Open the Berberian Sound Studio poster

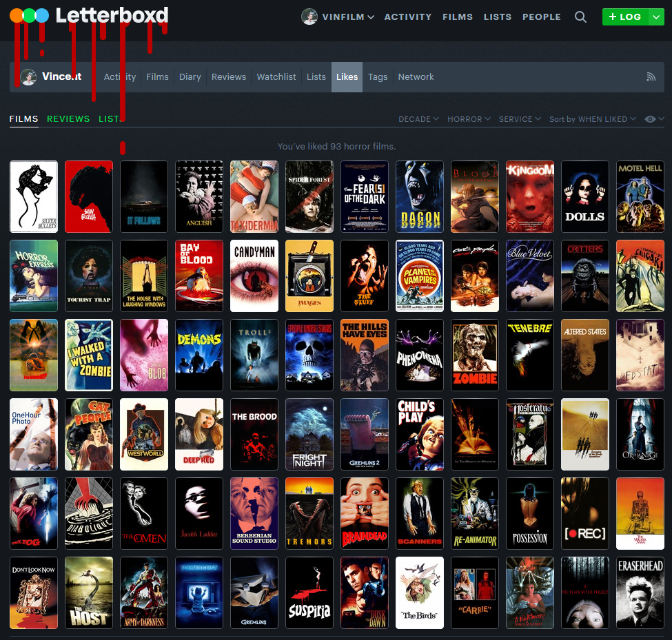pos(254,514)
